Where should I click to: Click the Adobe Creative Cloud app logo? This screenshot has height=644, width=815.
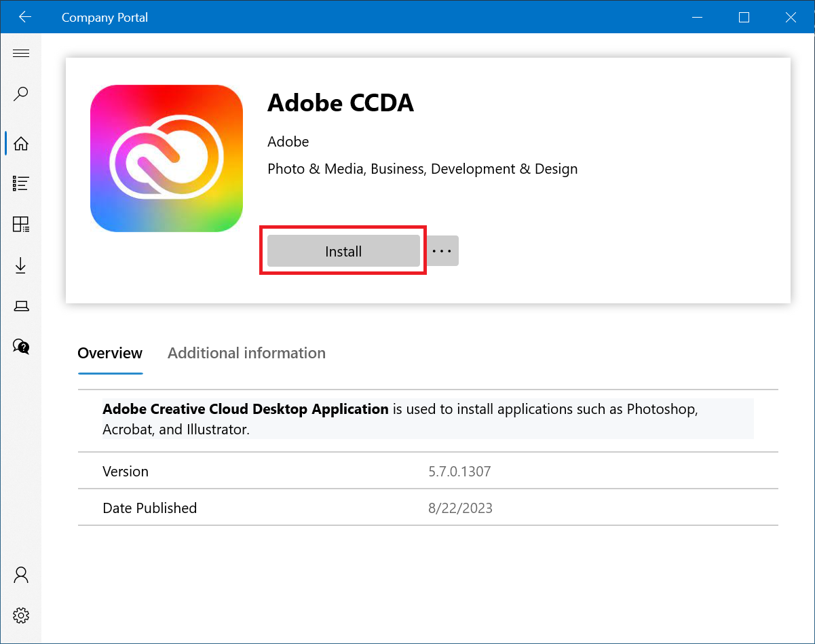tap(166, 158)
